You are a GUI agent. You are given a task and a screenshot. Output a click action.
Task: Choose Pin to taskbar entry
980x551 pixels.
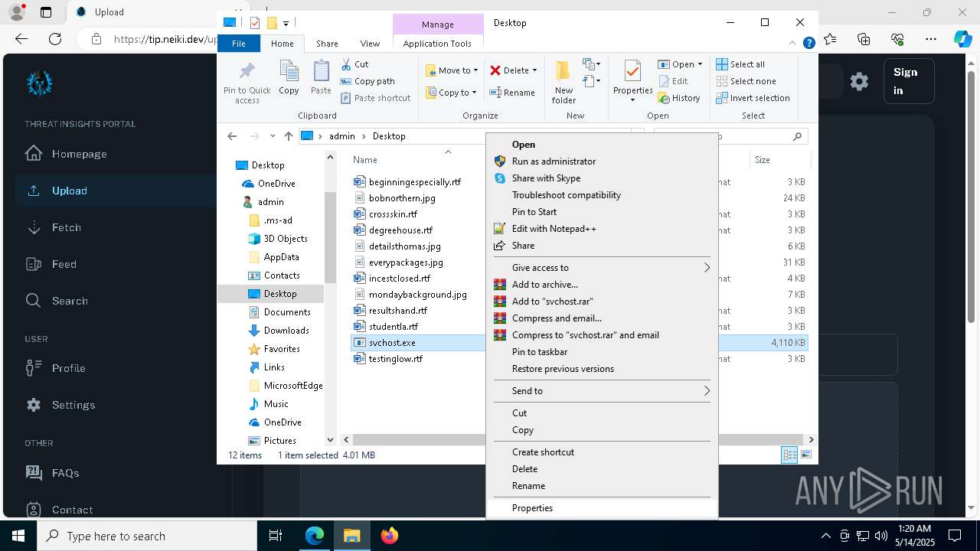[x=602, y=352]
